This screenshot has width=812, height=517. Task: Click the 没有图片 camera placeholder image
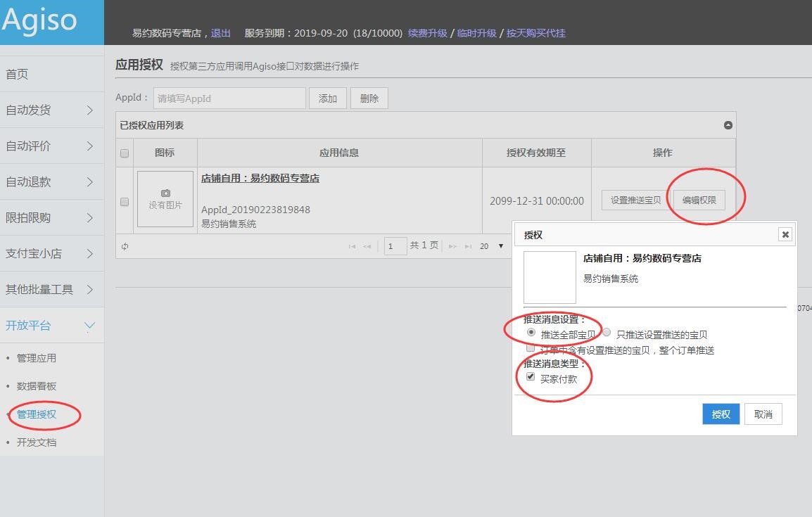coord(165,199)
